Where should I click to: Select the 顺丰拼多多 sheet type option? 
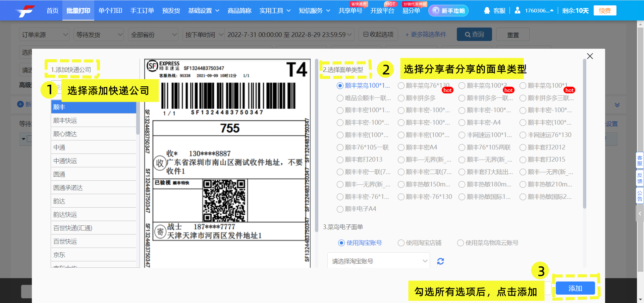click(401, 98)
